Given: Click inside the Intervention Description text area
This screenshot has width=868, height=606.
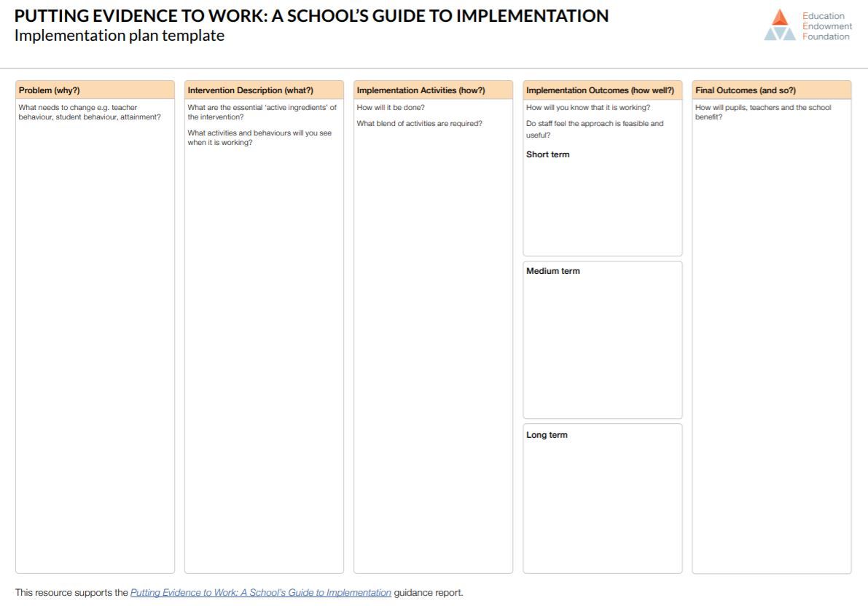Looking at the screenshot, I should [264, 328].
